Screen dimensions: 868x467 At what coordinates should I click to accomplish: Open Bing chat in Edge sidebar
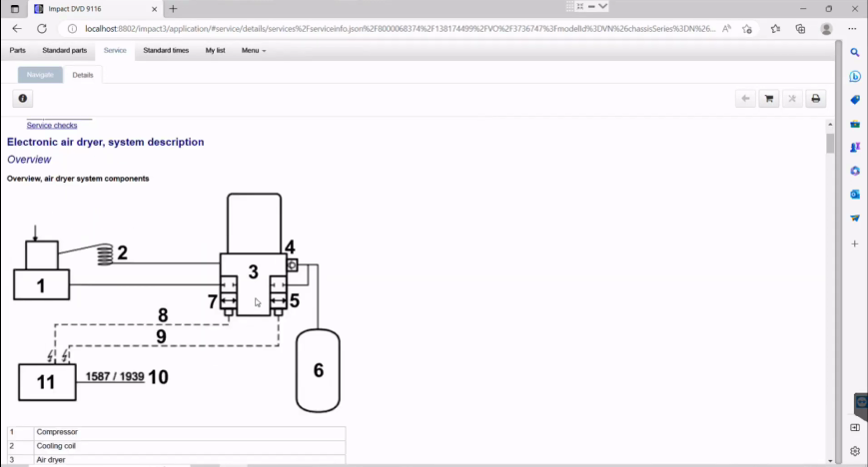click(x=855, y=76)
